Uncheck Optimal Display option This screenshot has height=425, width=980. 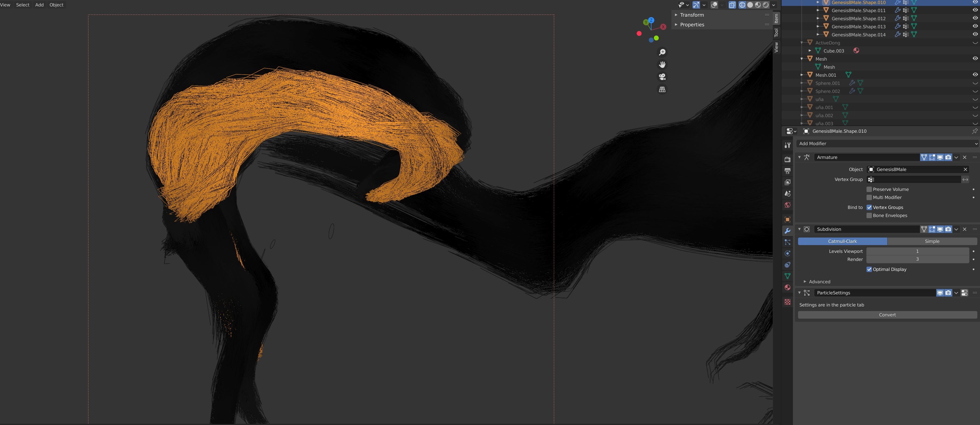pyautogui.click(x=869, y=269)
